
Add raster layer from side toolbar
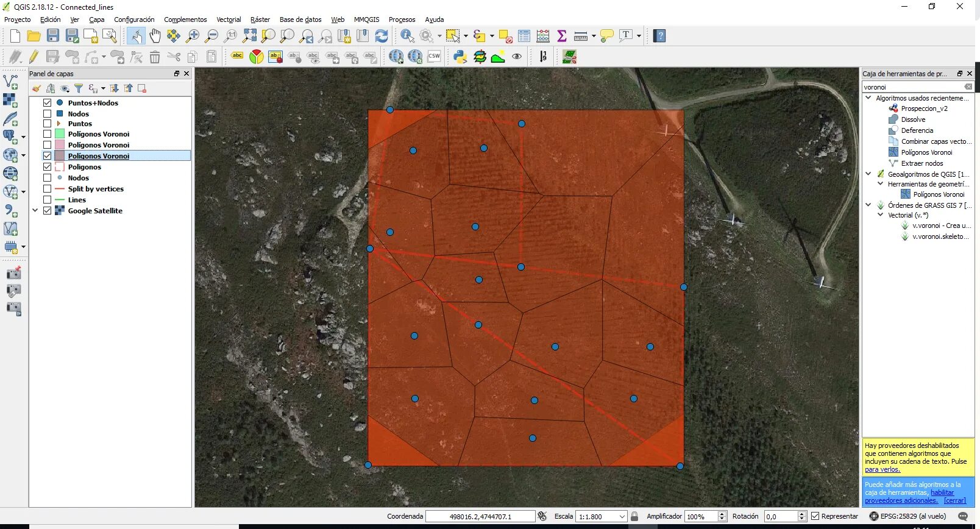[x=10, y=99]
